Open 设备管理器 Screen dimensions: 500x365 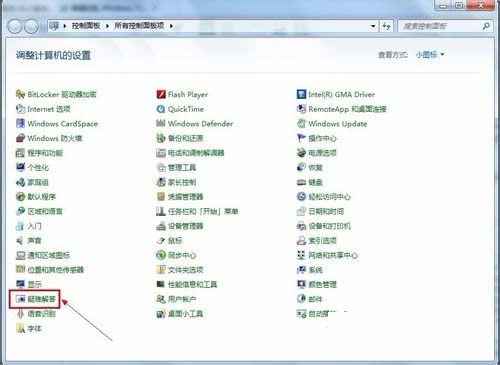[x=180, y=226]
